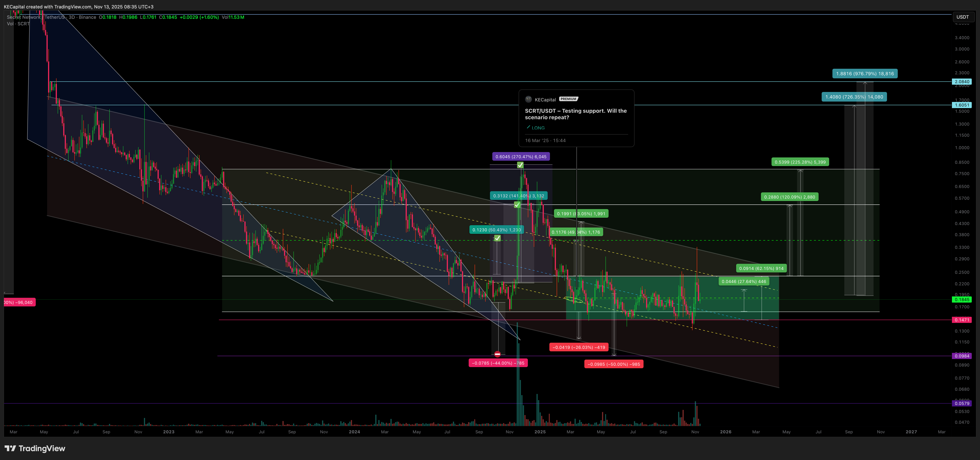Click the 1.4080 (726.35%) target label
Viewport: 980px width, 460px height.
click(854, 97)
